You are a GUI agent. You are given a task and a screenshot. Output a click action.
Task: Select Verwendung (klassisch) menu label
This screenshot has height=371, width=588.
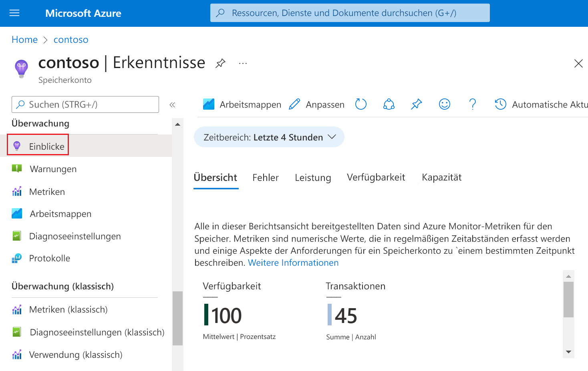pos(76,355)
